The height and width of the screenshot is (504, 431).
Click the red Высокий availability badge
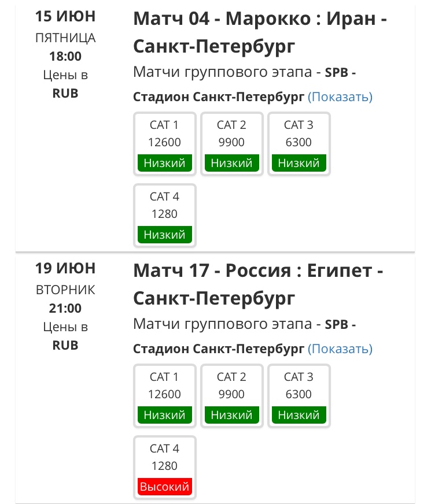pyautogui.click(x=164, y=487)
